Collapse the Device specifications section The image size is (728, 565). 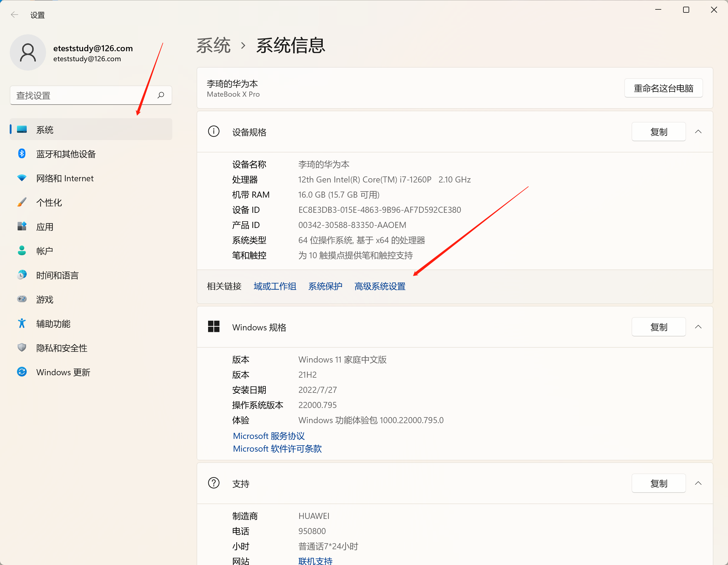coord(698,132)
